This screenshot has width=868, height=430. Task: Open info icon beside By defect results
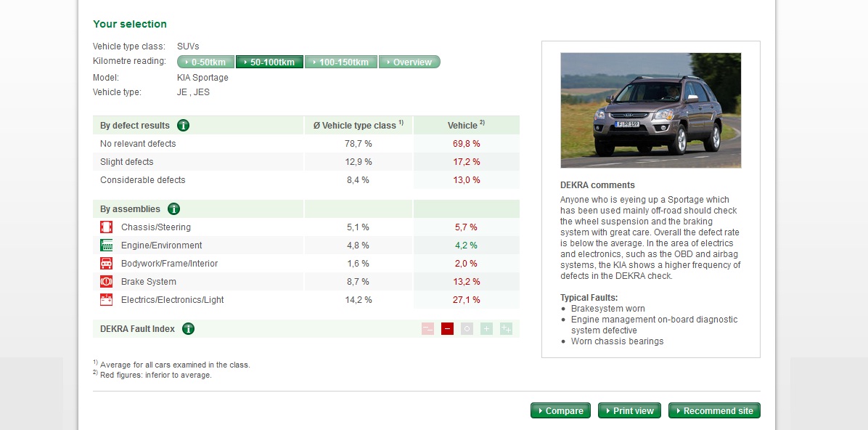(183, 125)
